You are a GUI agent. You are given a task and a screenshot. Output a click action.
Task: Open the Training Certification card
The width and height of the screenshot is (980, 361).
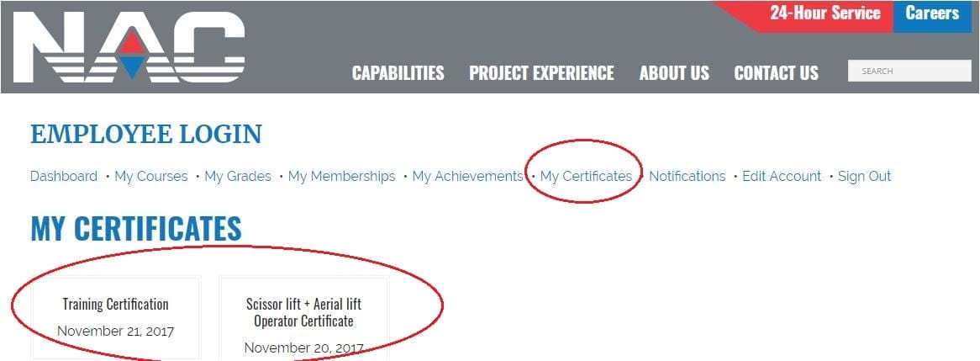click(116, 318)
